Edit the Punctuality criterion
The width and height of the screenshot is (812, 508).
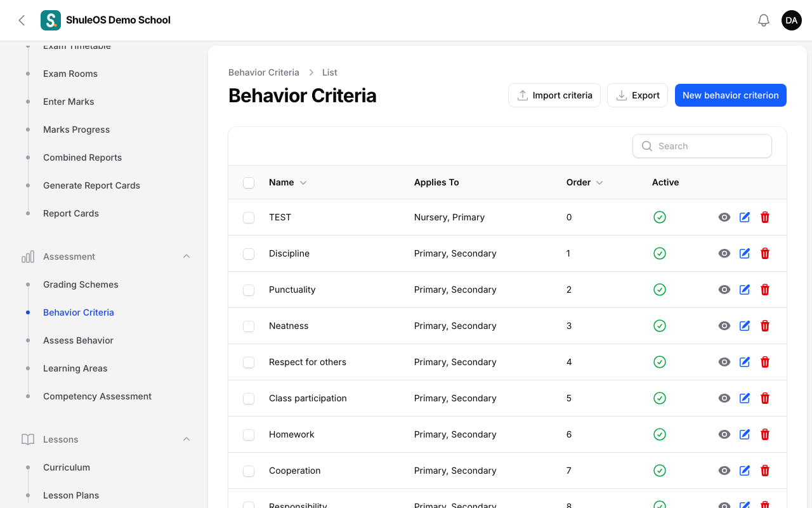point(745,290)
